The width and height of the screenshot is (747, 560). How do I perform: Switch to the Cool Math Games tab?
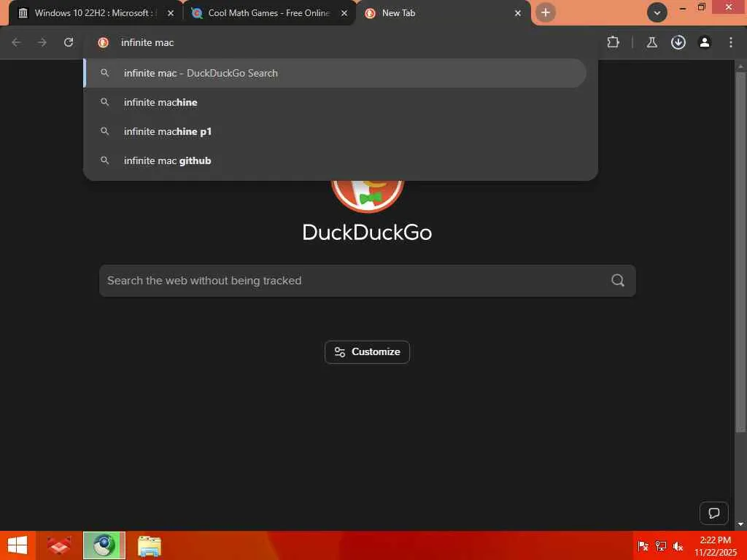point(268,13)
